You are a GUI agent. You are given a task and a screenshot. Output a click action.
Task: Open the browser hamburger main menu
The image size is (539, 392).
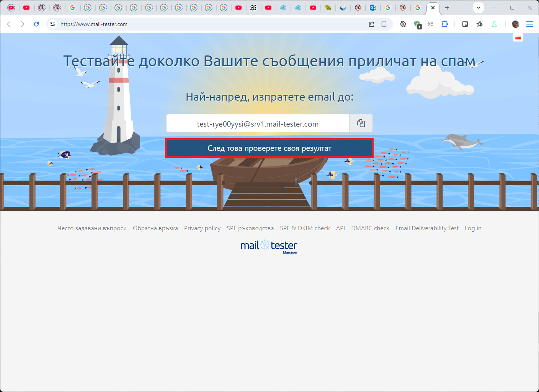point(530,24)
